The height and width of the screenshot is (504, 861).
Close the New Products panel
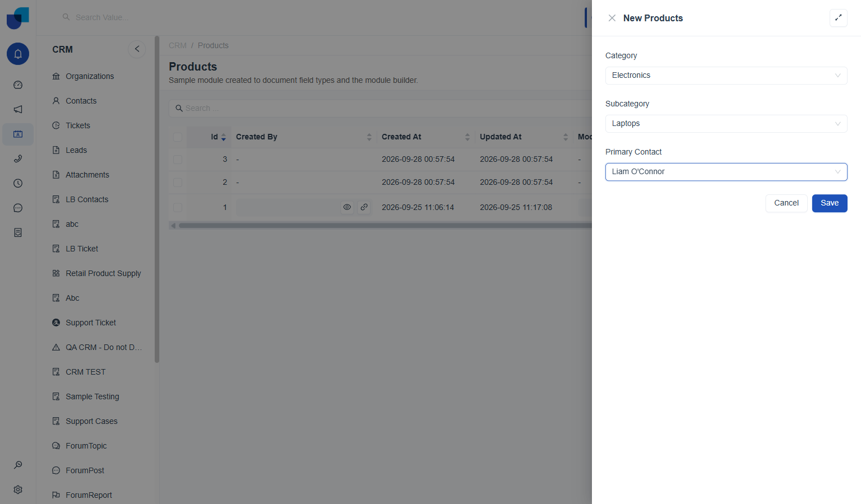coord(612,18)
